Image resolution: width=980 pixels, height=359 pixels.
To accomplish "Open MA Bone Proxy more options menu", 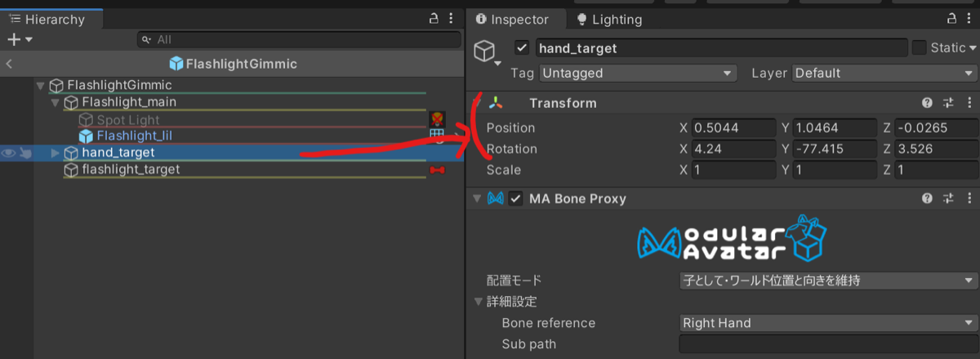I will 969,198.
